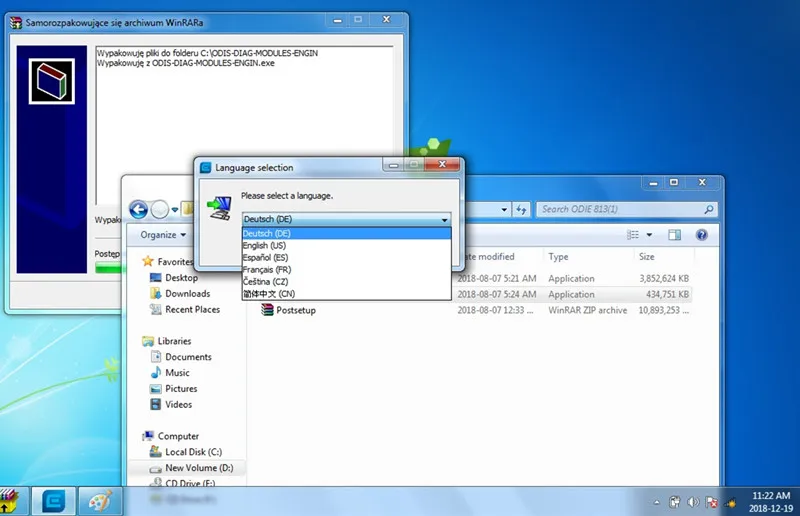The image size is (800, 516).
Task: Open the Organize menu in Explorer
Action: (163, 235)
